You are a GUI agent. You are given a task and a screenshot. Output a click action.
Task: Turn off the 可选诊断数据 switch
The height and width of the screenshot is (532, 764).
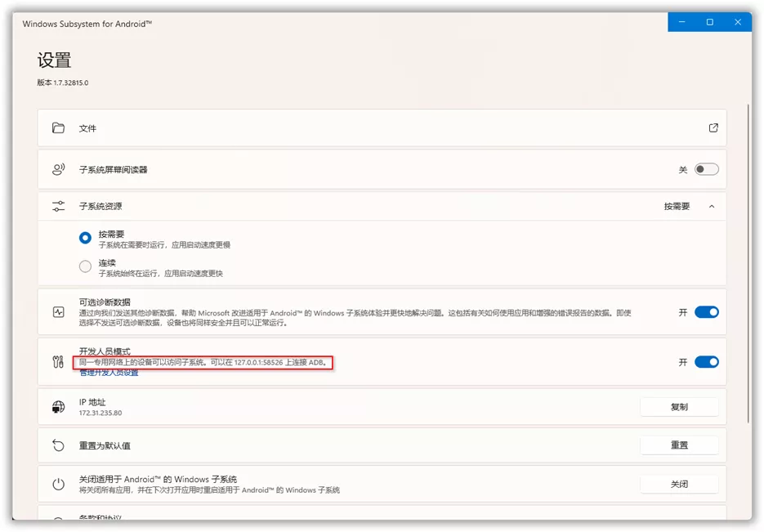tap(707, 312)
